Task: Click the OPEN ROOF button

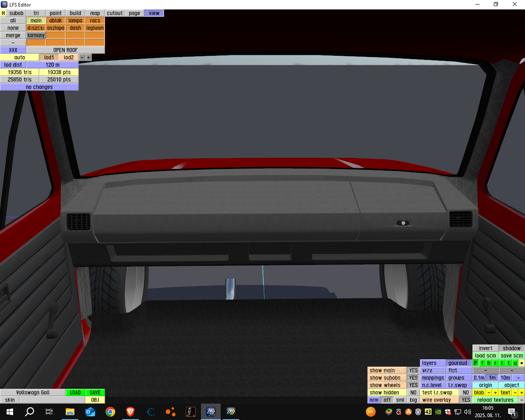Action: tap(66, 50)
